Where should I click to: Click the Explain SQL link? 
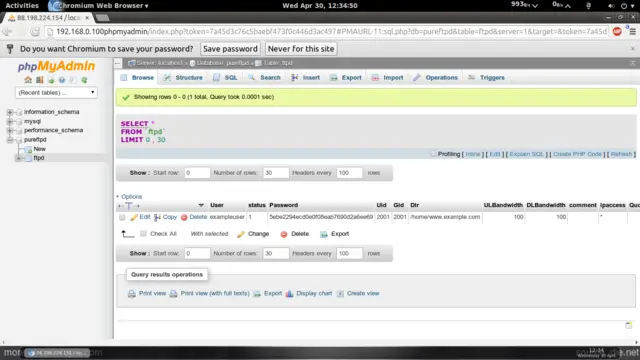(x=527, y=154)
